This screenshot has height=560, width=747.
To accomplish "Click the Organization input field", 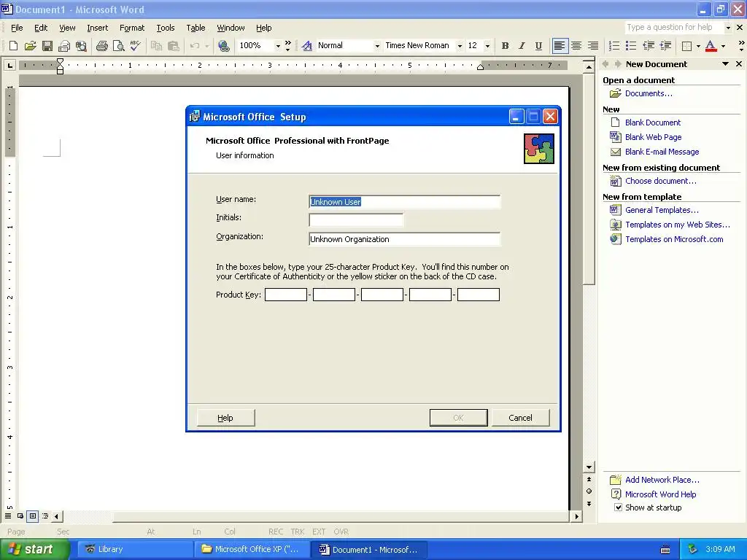I will point(404,239).
